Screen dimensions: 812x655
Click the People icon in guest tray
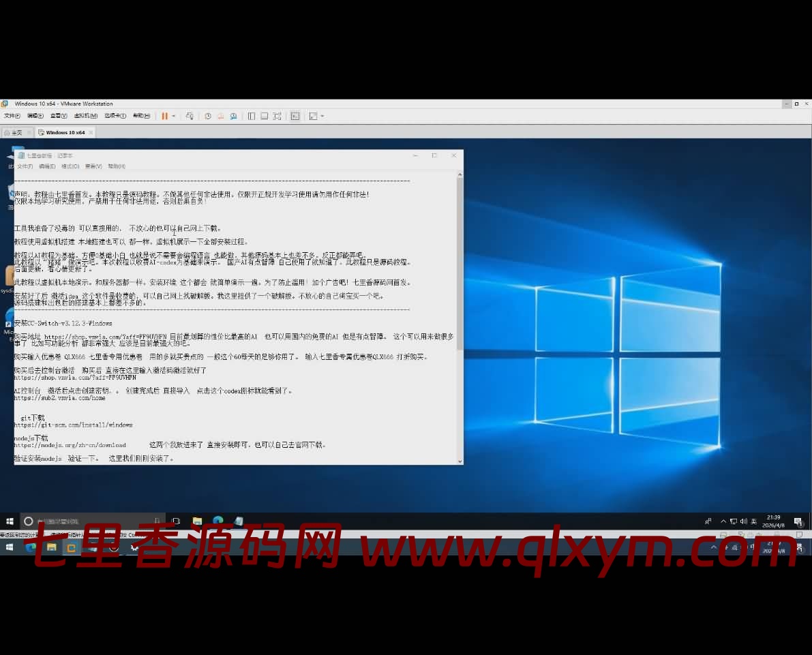pyautogui.click(x=708, y=521)
